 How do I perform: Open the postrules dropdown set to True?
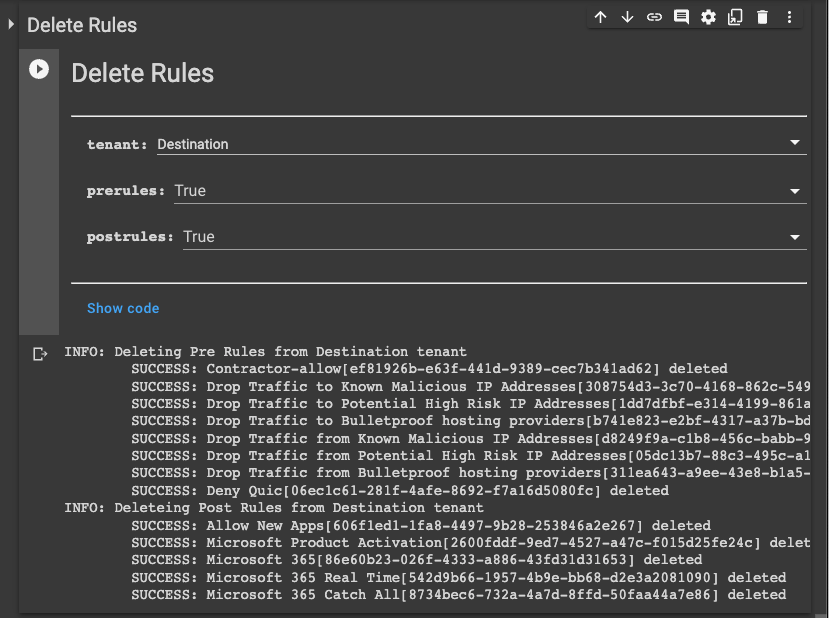click(493, 237)
